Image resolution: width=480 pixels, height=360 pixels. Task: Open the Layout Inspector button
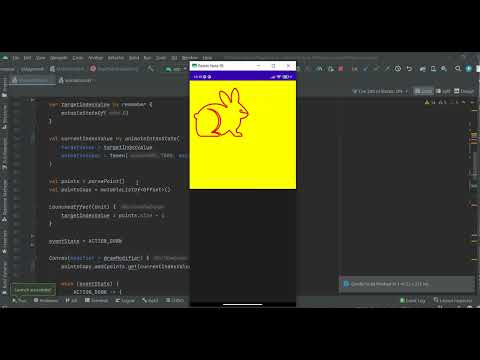[x=453, y=300]
